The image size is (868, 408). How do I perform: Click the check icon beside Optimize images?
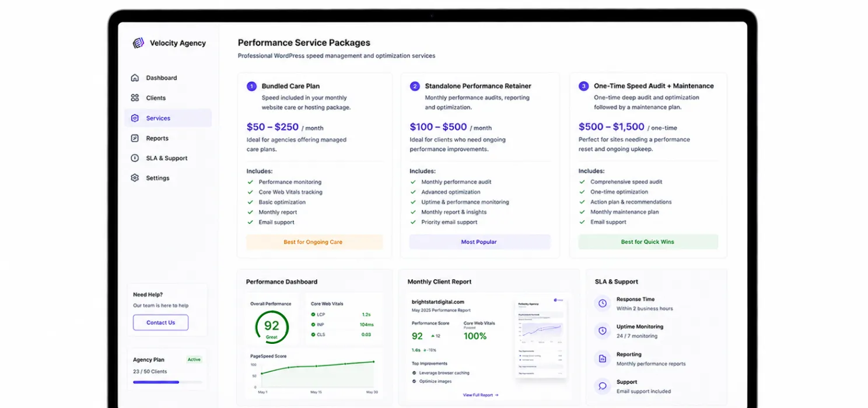click(414, 381)
